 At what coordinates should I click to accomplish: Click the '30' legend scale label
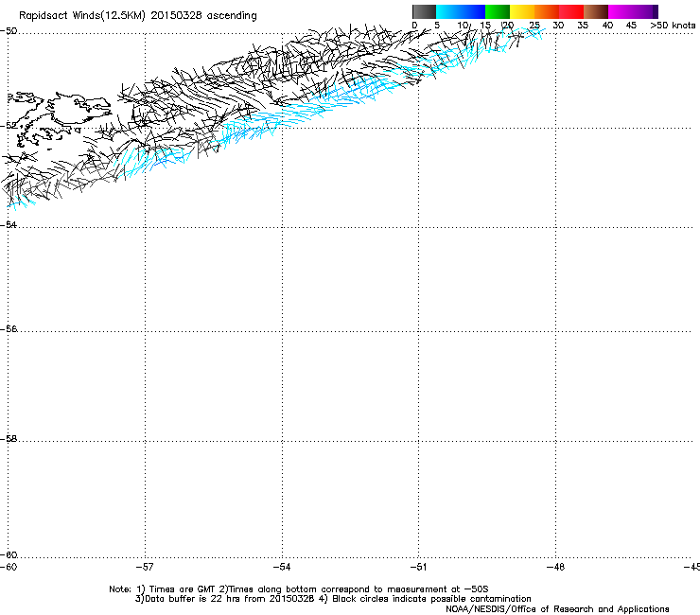(x=558, y=26)
